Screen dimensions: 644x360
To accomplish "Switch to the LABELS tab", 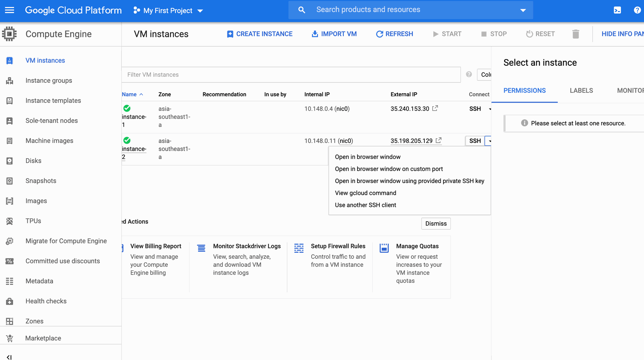I will coord(581,91).
